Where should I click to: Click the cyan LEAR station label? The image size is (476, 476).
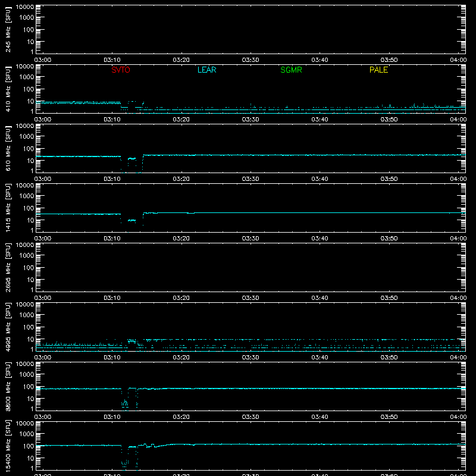(206, 70)
